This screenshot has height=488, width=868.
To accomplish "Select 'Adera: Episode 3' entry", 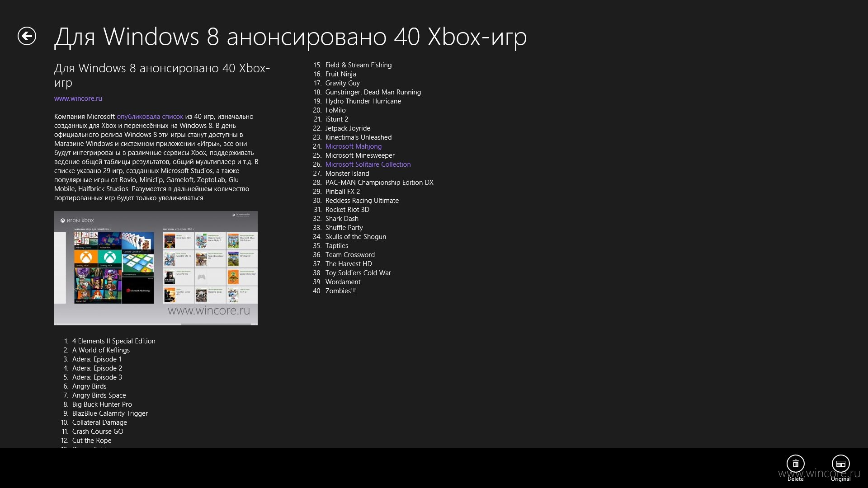I will pyautogui.click(x=97, y=377).
